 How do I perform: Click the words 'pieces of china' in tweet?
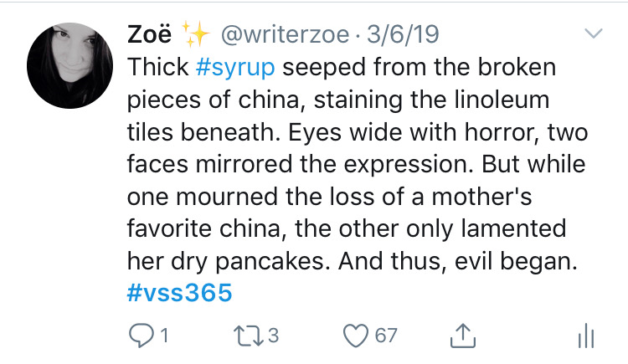(213, 100)
